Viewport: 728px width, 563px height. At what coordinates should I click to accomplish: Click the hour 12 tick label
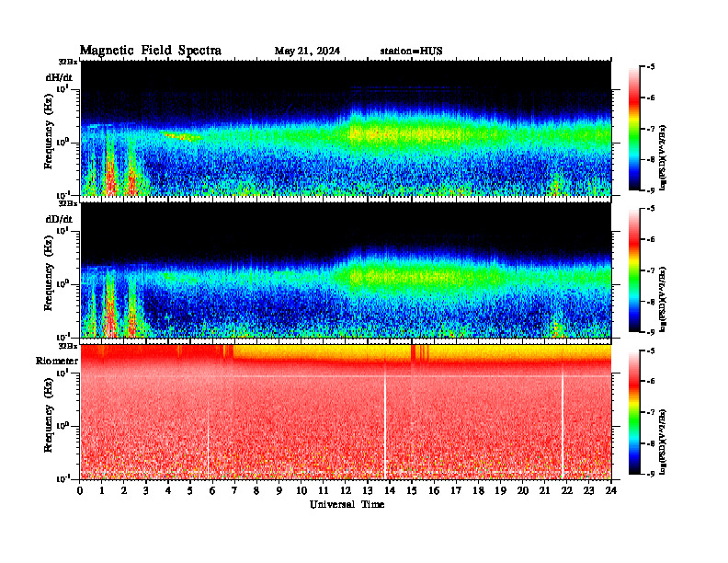346,490
